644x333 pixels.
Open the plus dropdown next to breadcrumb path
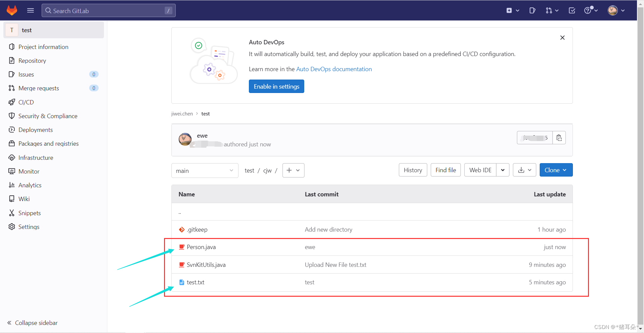point(293,170)
